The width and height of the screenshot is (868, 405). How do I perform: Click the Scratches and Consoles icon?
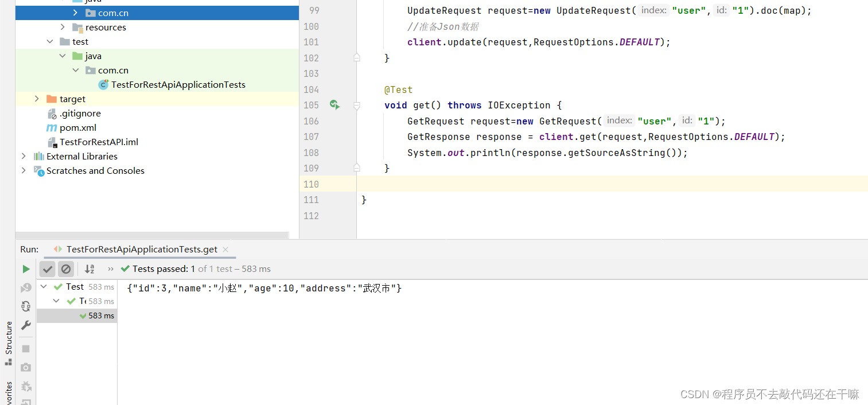click(38, 170)
